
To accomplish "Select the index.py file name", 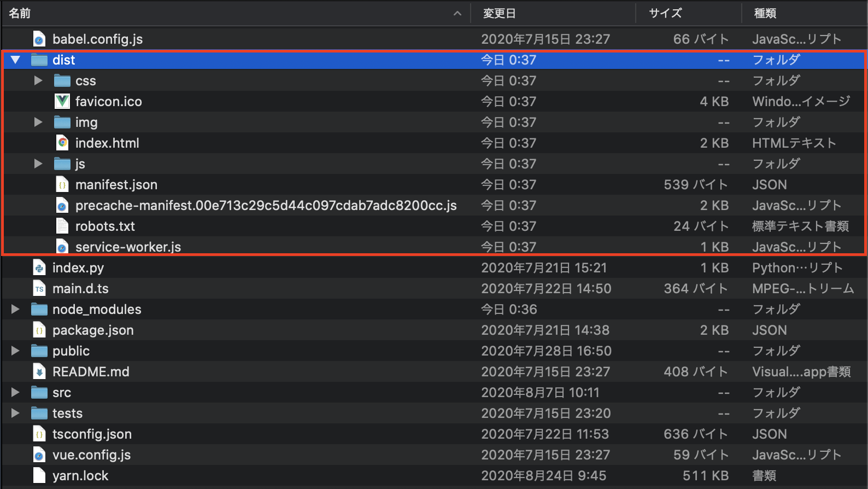I will [78, 267].
